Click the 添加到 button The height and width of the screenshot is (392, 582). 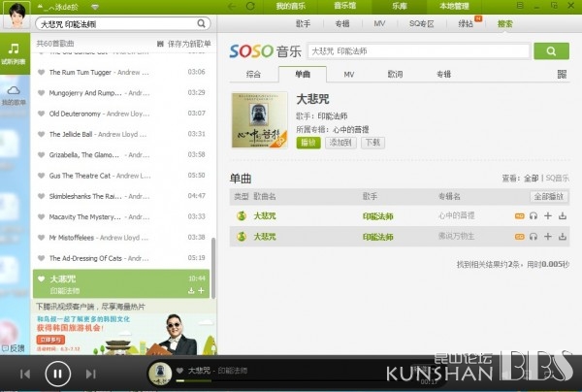tap(340, 143)
